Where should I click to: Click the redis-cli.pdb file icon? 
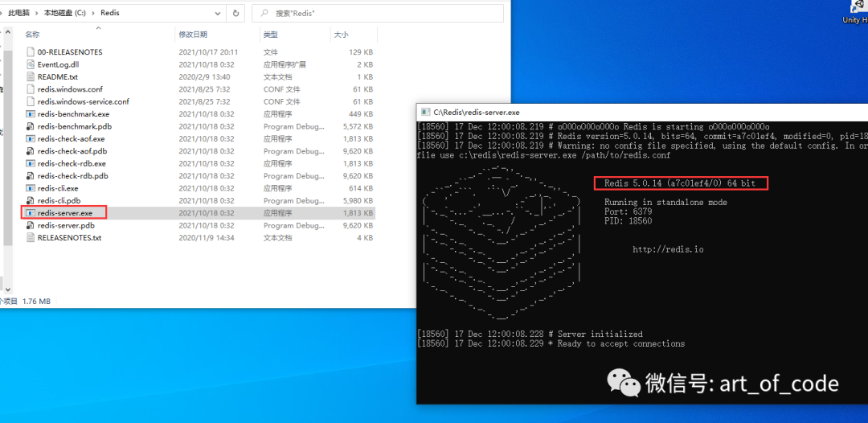[x=31, y=200]
